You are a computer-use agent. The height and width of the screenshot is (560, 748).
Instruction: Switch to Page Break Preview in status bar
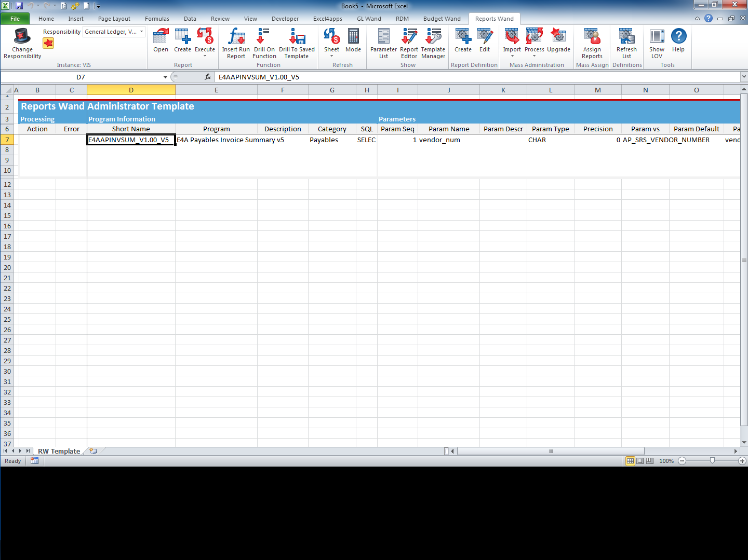tap(650, 461)
